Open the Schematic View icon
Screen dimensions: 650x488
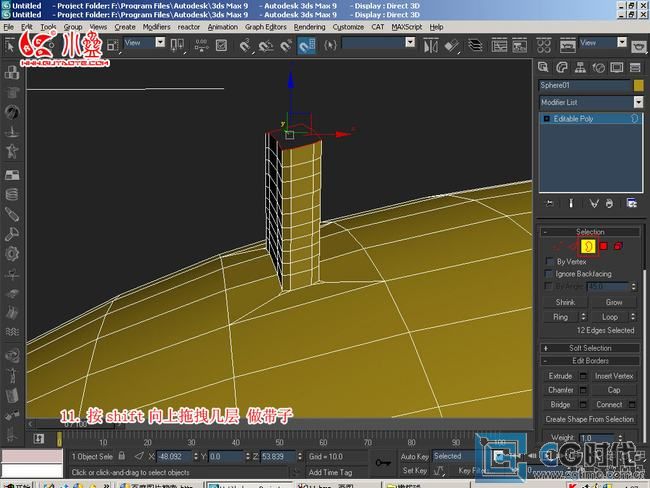(x=519, y=45)
